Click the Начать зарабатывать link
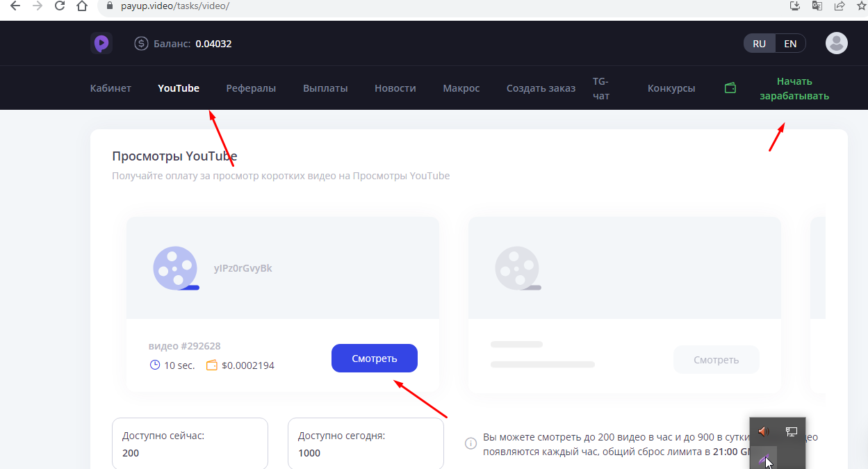Screen dimensions: 868x469 pos(794,88)
